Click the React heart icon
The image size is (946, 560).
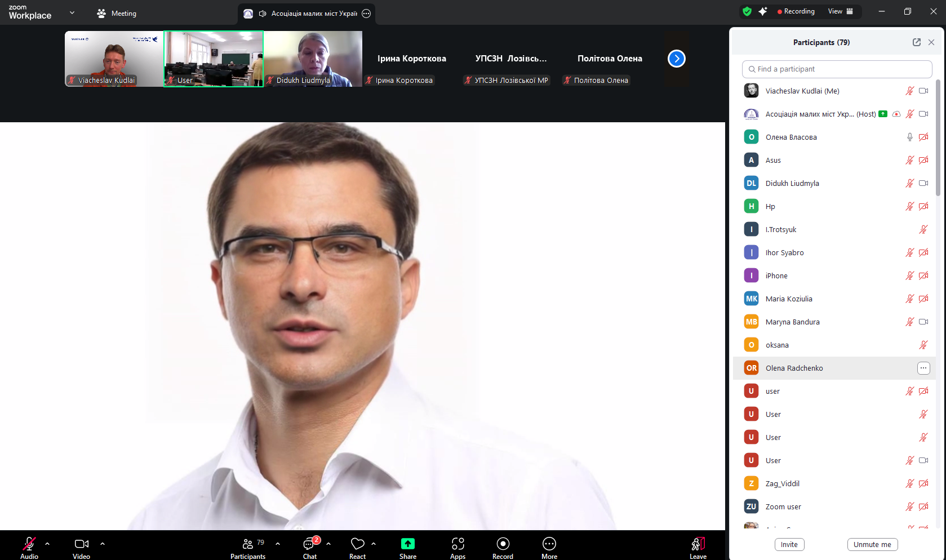pyautogui.click(x=357, y=544)
